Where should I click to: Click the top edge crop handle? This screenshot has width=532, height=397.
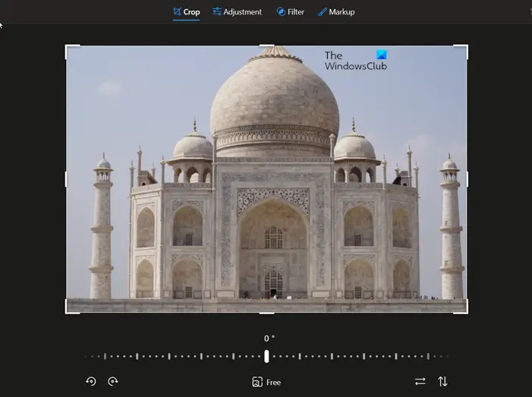coord(266,45)
